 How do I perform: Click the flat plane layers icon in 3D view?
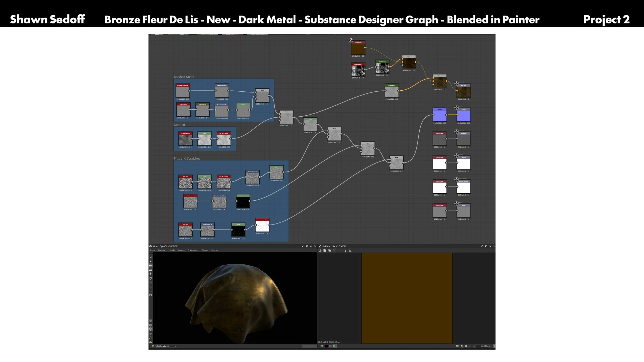pos(151,334)
